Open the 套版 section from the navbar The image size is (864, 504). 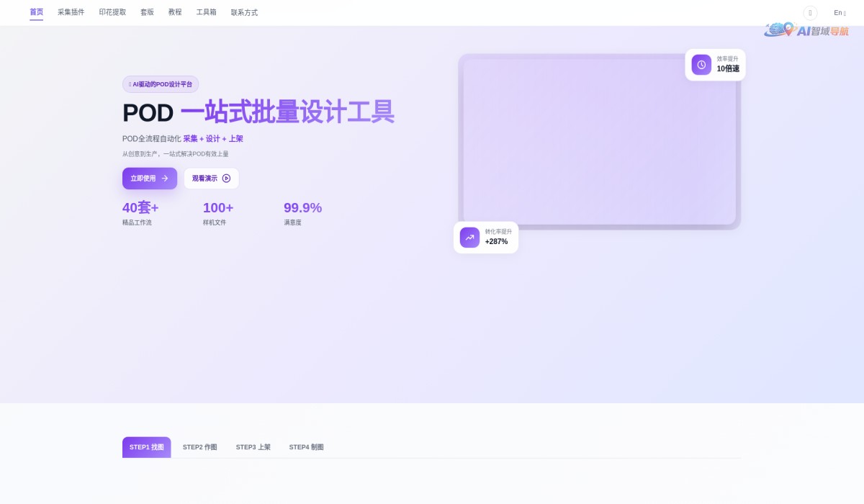point(147,12)
